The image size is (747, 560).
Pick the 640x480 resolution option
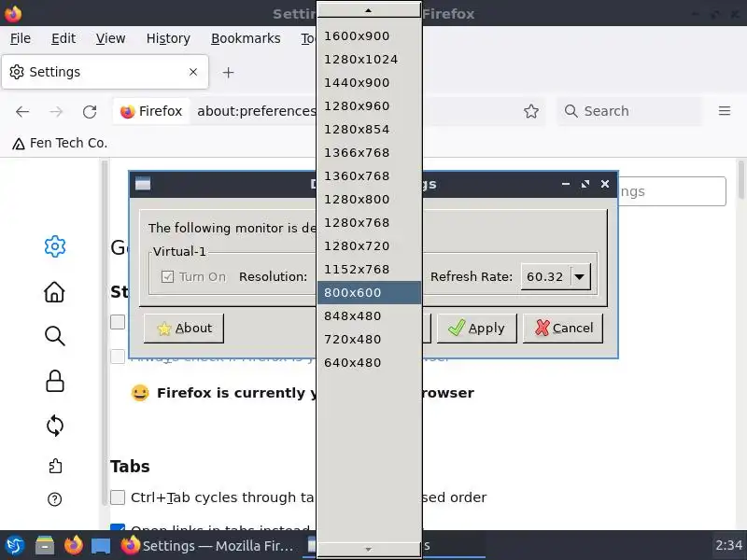click(369, 363)
